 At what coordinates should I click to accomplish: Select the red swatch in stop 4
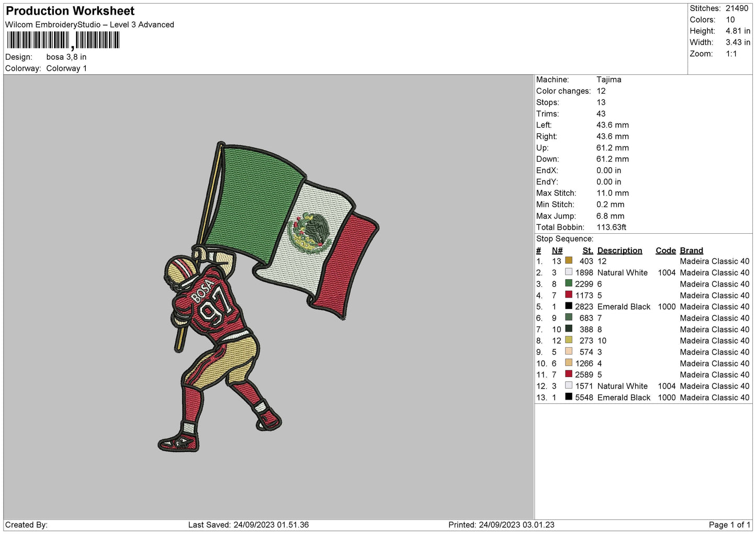click(569, 295)
